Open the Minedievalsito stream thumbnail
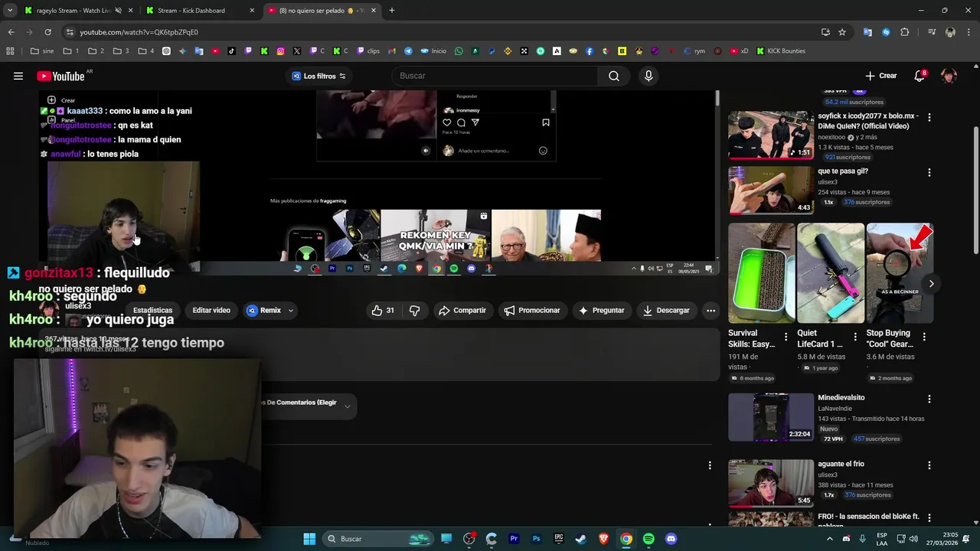The width and height of the screenshot is (980, 551). click(x=771, y=417)
